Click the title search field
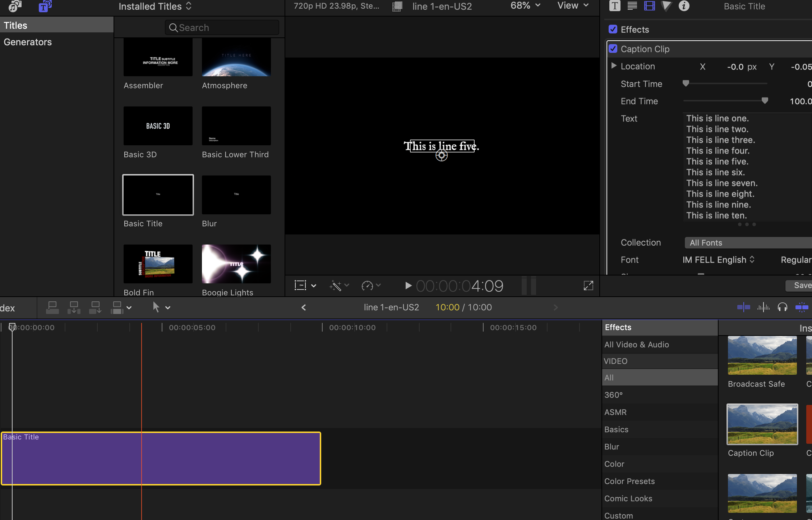This screenshot has height=520, width=812. pyautogui.click(x=222, y=28)
